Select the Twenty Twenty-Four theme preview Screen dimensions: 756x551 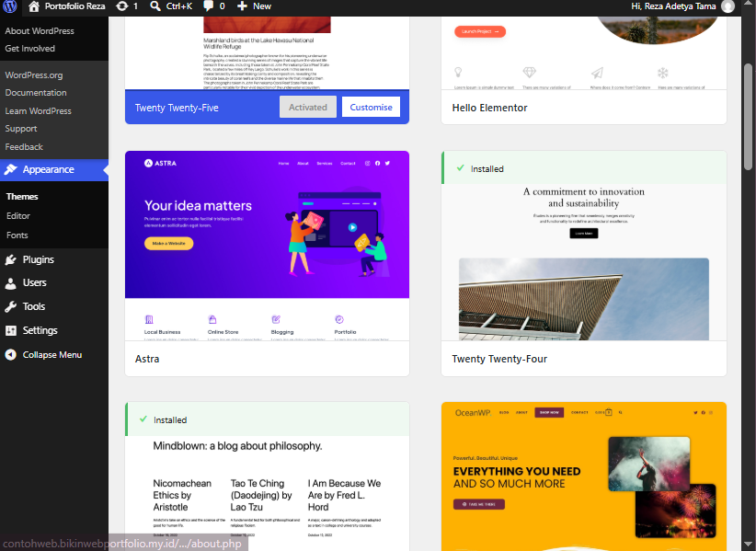[x=584, y=262]
